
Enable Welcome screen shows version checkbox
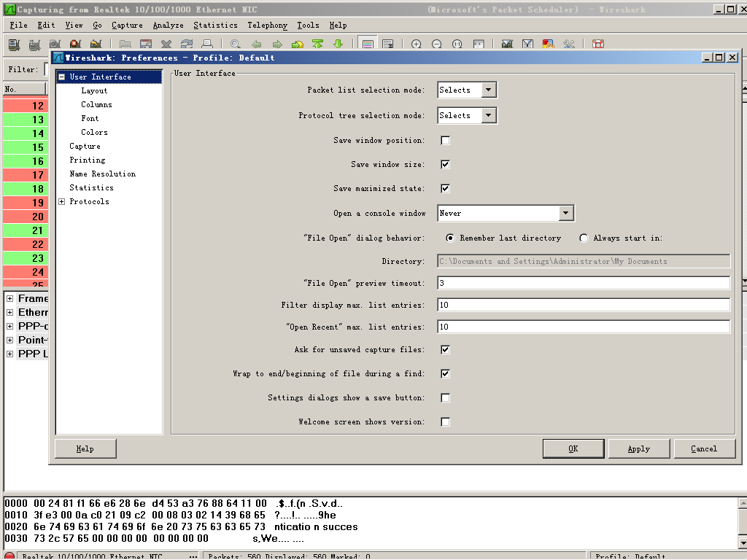coord(446,422)
